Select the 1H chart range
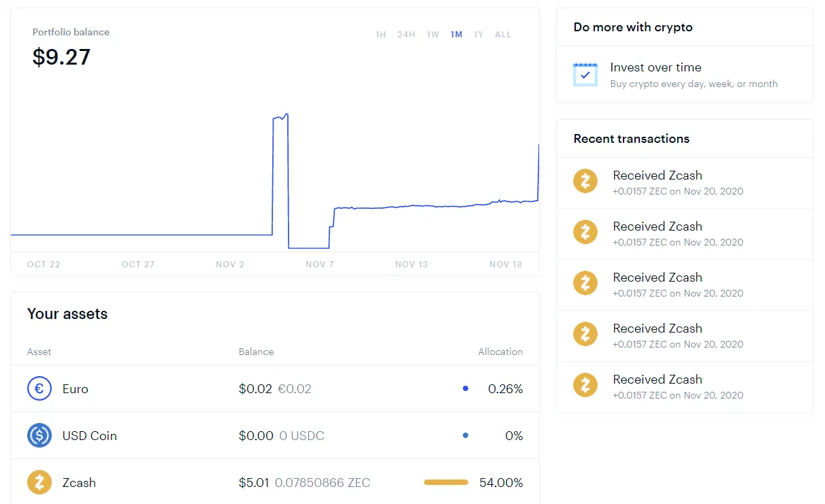 381,35
